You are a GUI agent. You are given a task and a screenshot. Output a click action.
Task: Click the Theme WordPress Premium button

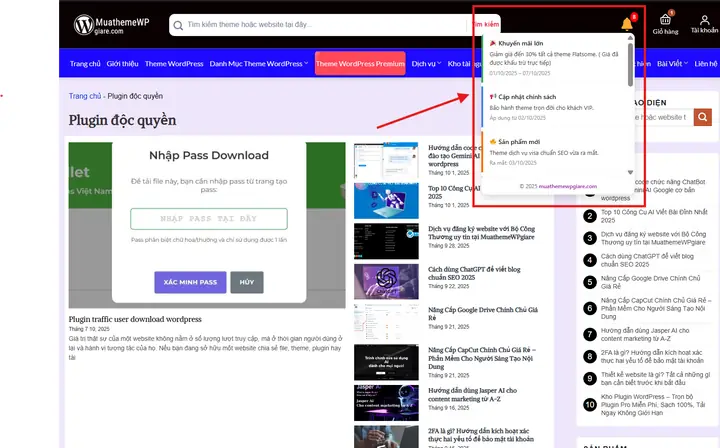(x=360, y=63)
